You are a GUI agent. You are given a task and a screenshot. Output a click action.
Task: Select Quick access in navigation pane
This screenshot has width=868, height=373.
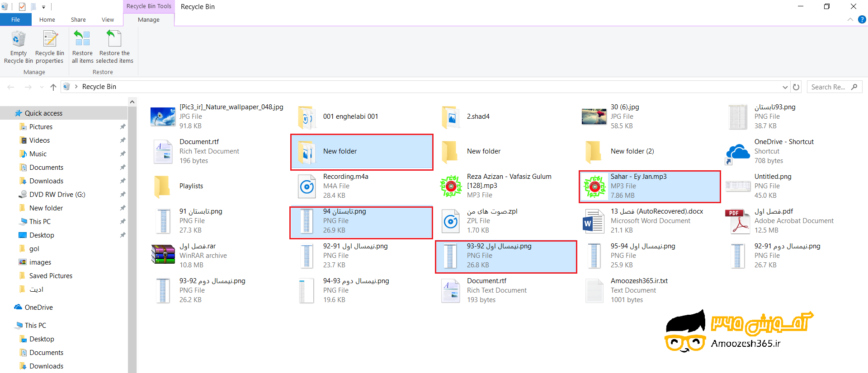coord(43,113)
